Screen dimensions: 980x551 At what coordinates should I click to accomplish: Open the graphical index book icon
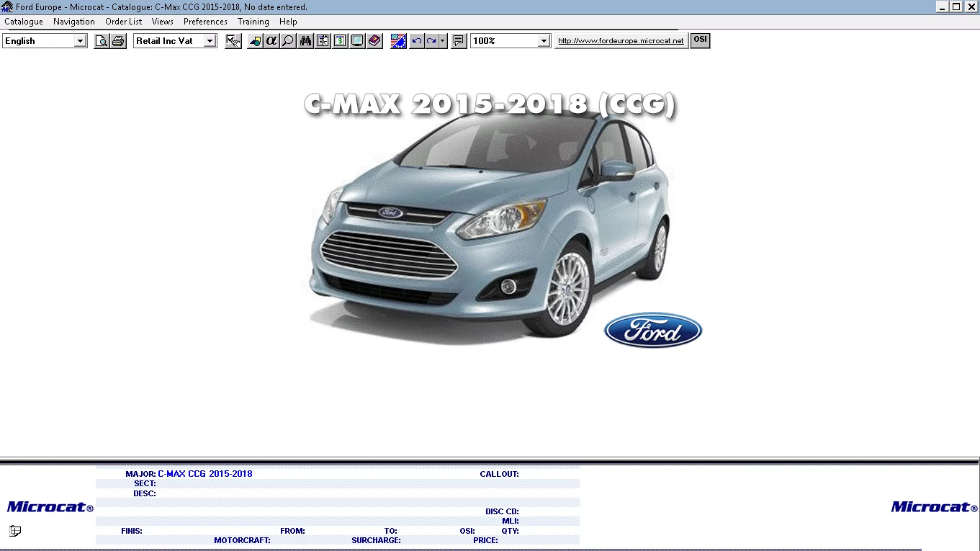(x=374, y=41)
